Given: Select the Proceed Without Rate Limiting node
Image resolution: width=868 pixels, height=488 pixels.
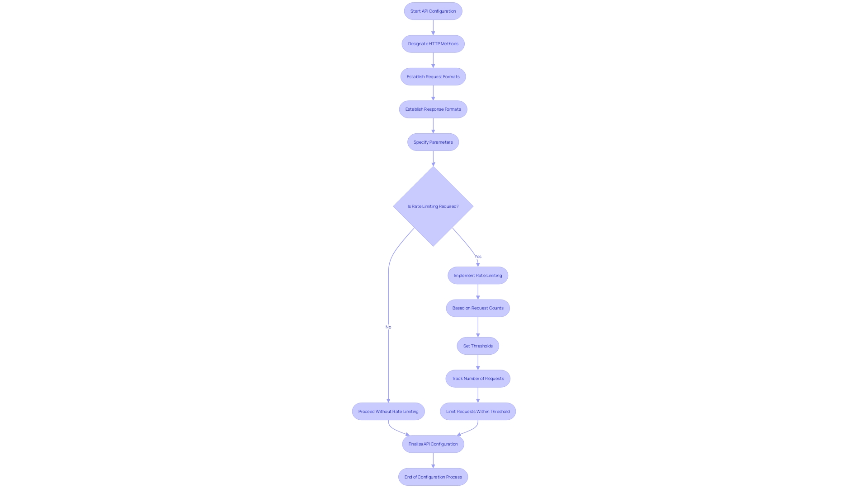Looking at the screenshot, I should click(x=388, y=411).
